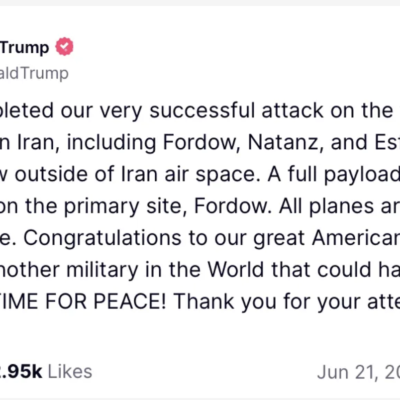
Task: Click the red verified badge icon
Action: click(64, 47)
